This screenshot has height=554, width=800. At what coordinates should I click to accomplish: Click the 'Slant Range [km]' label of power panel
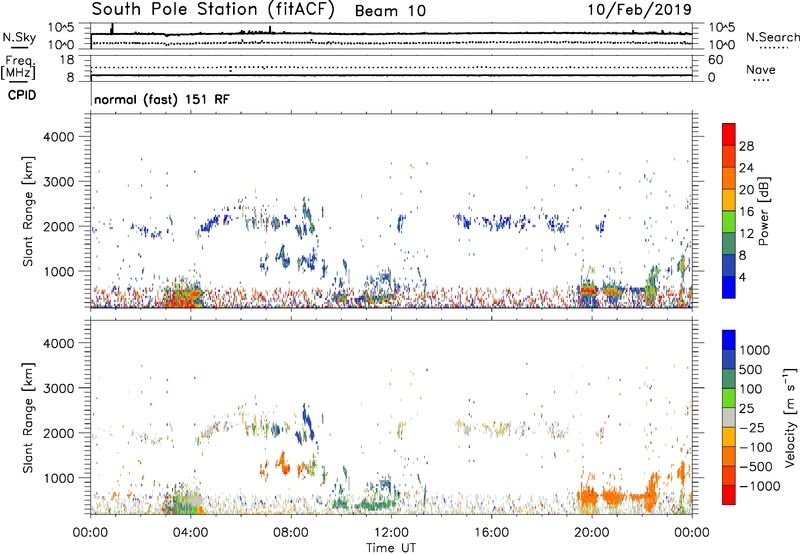click(x=28, y=211)
